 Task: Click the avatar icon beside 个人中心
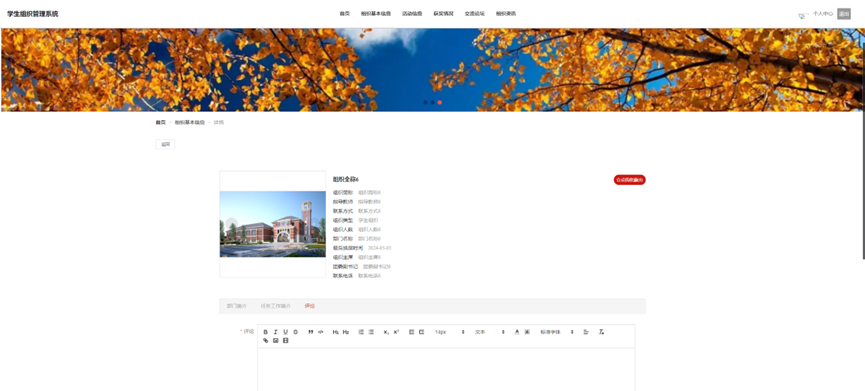click(x=803, y=15)
